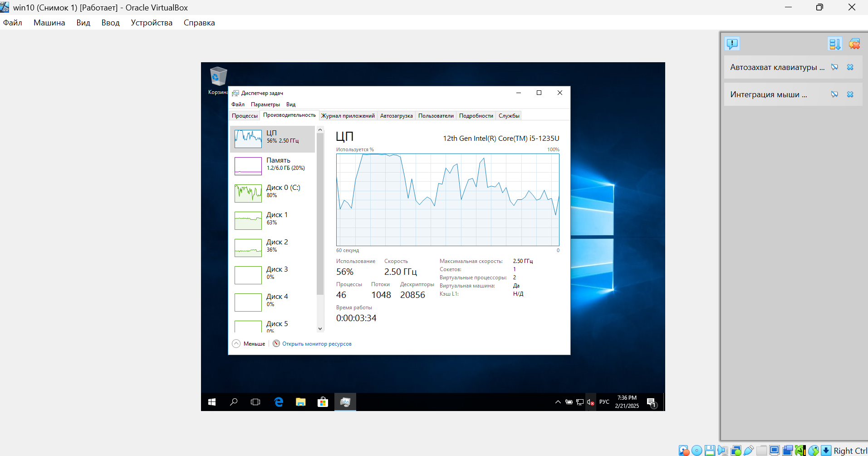Screen dimensions: 868x456
Task: Open VirtualBox Справка menu
Action: coord(199,23)
